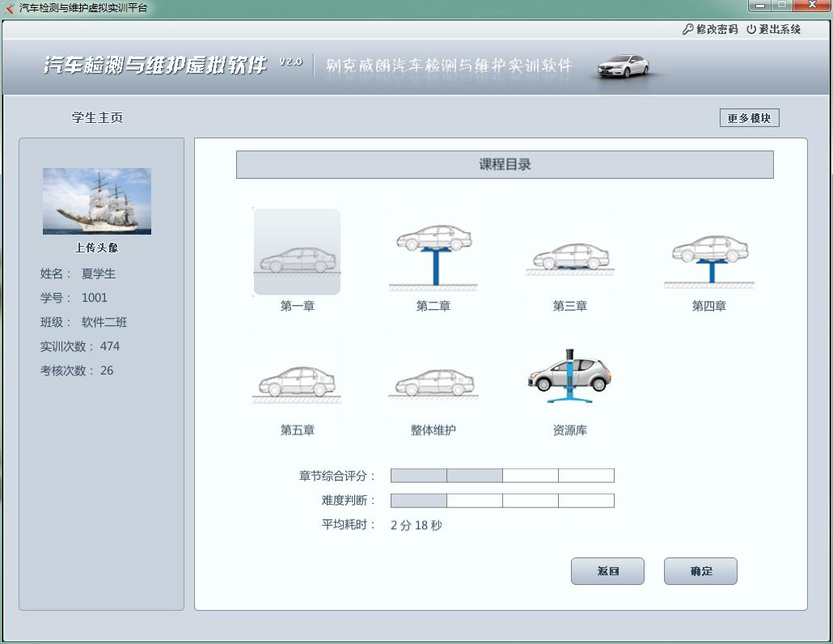Viewport: 833px width, 644px height.
Task: Open the 更多模块 button
Action: pos(749,118)
